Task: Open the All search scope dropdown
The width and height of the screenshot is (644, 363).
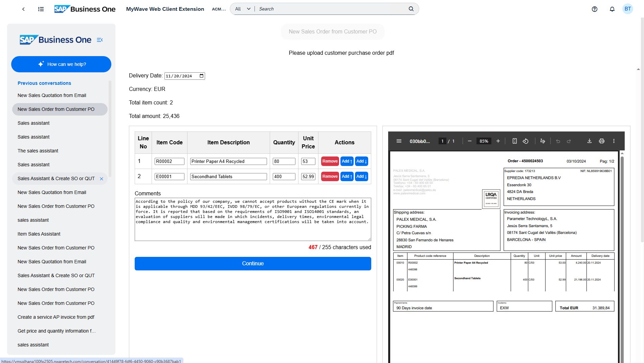Action: tap(243, 9)
